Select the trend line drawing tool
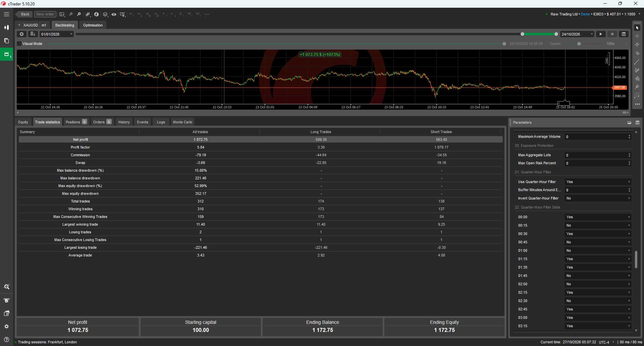Viewport: 644px width, 346px height. click(637, 62)
